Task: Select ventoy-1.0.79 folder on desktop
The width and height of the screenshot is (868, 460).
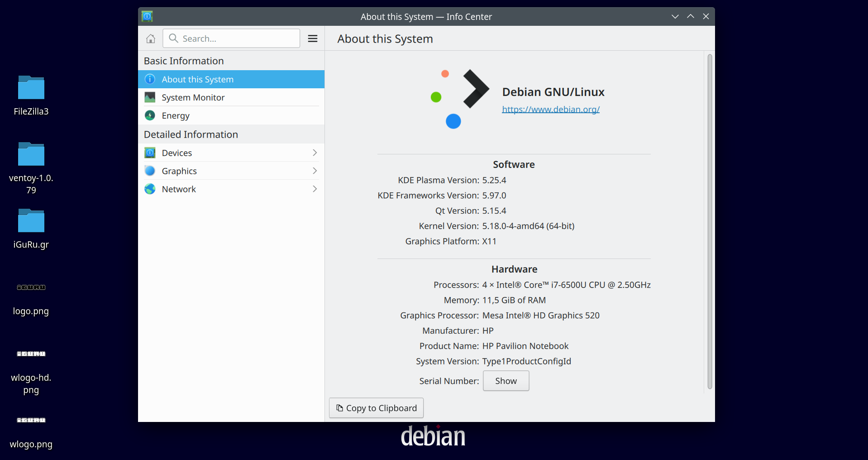Action: click(x=31, y=168)
